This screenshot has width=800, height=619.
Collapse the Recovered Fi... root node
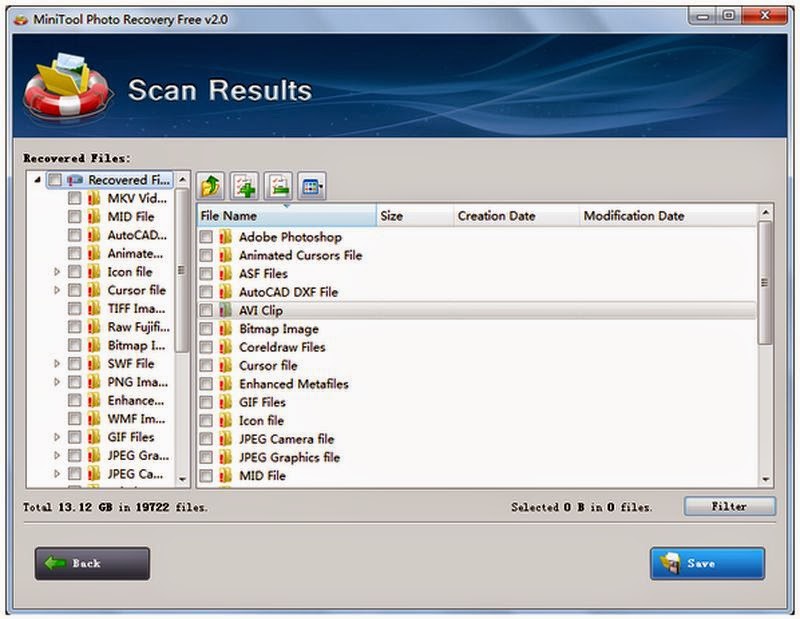point(37,180)
